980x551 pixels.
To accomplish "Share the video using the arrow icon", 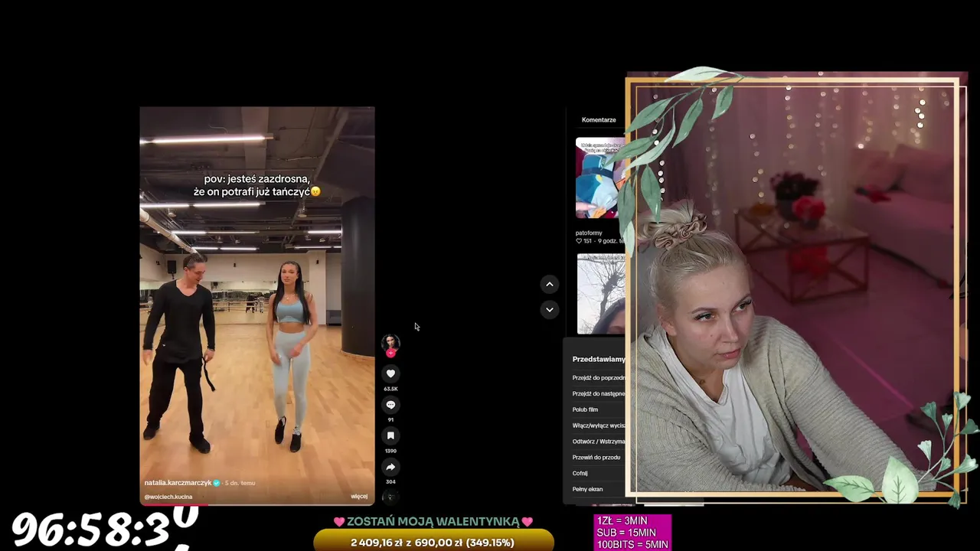I will pos(390,467).
